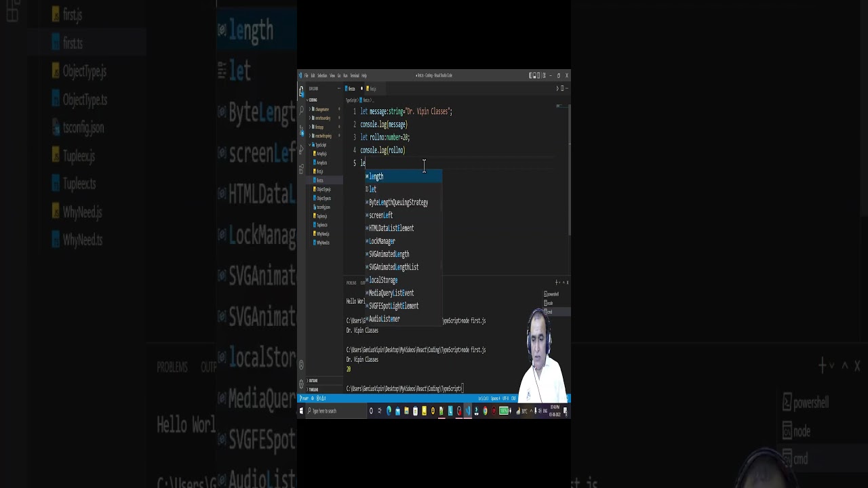Close the terminal panel
This screenshot has height=488, width=868.
tap(568, 282)
